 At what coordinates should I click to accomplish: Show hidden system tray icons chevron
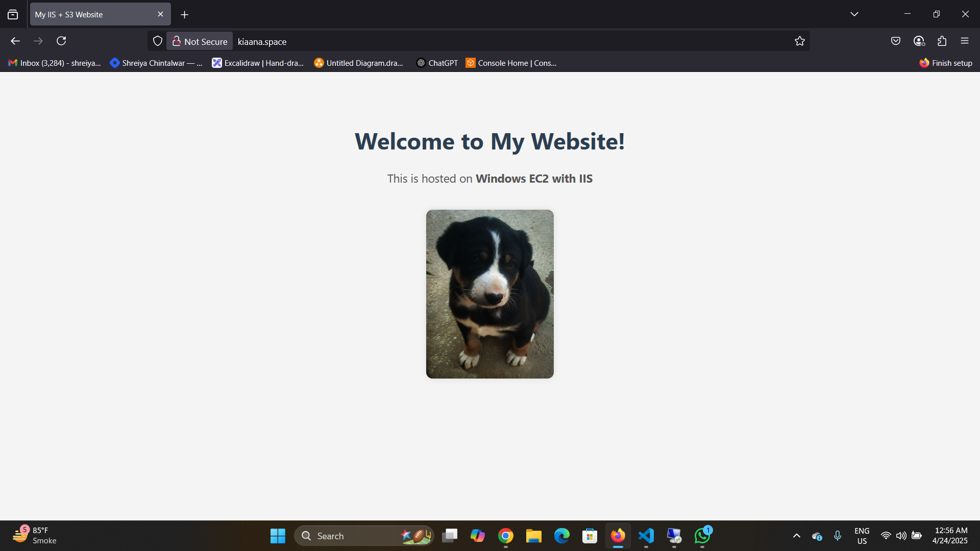pyautogui.click(x=796, y=536)
